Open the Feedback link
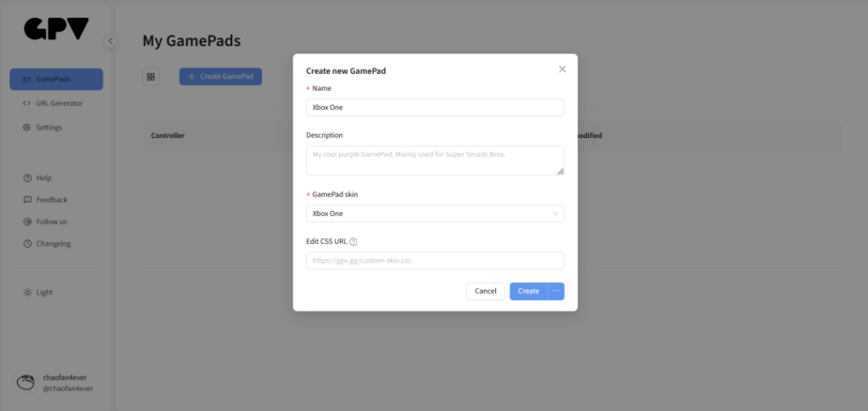Image resolution: width=868 pixels, height=411 pixels. pyautogui.click(x=51, y=200)
